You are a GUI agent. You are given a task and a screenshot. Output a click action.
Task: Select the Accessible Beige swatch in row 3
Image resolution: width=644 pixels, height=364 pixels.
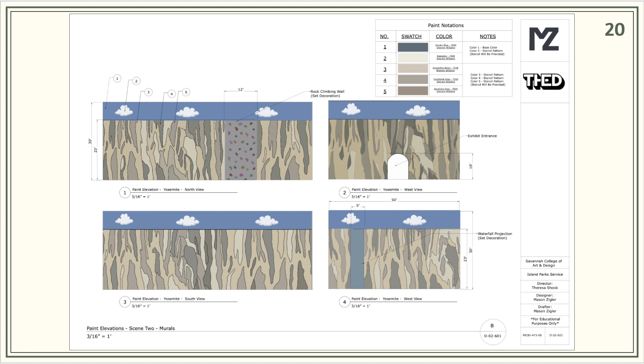(x=413, y=69)
